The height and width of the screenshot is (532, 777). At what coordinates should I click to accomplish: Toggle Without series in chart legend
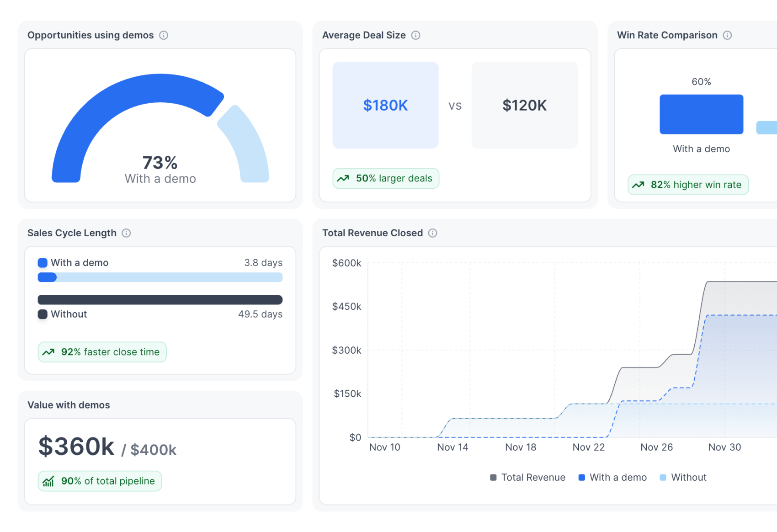(683, 478)
